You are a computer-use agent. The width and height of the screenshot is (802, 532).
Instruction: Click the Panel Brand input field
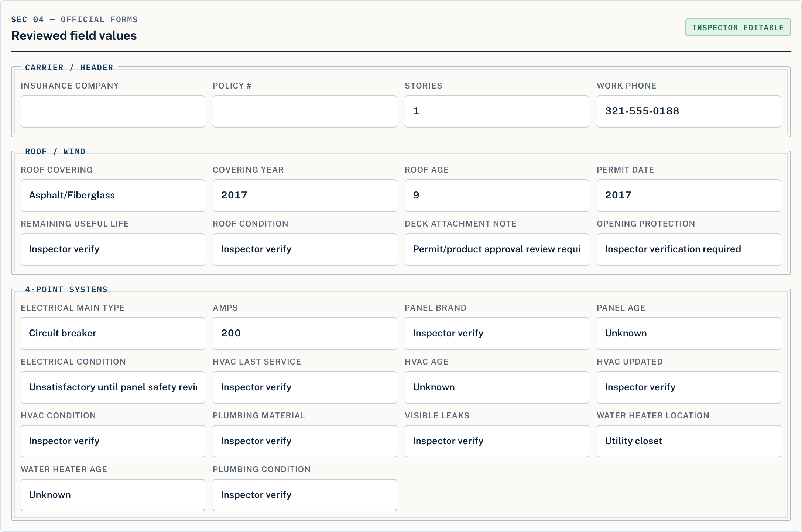(x=497, y=334)
